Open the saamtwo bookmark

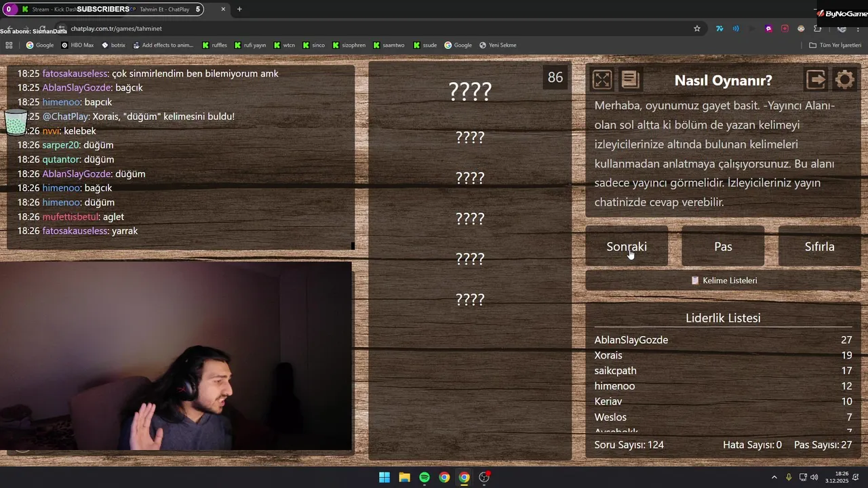388,45
